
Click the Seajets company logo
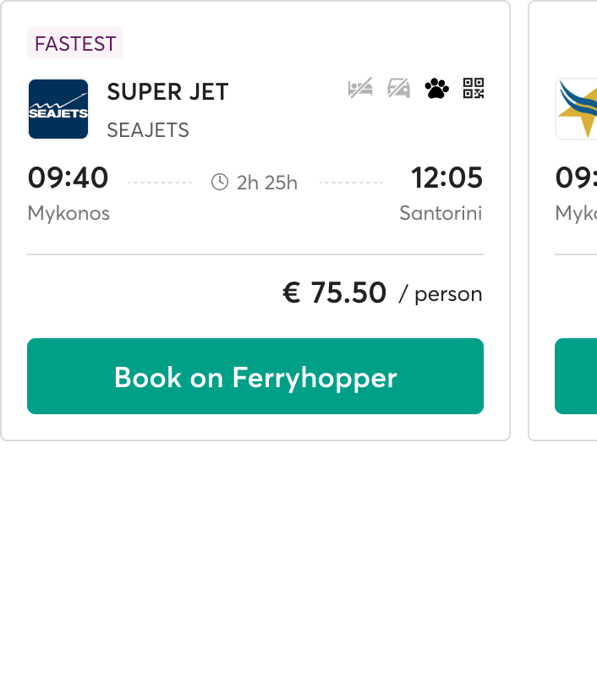pyautogui.click(x=58, y=109)
